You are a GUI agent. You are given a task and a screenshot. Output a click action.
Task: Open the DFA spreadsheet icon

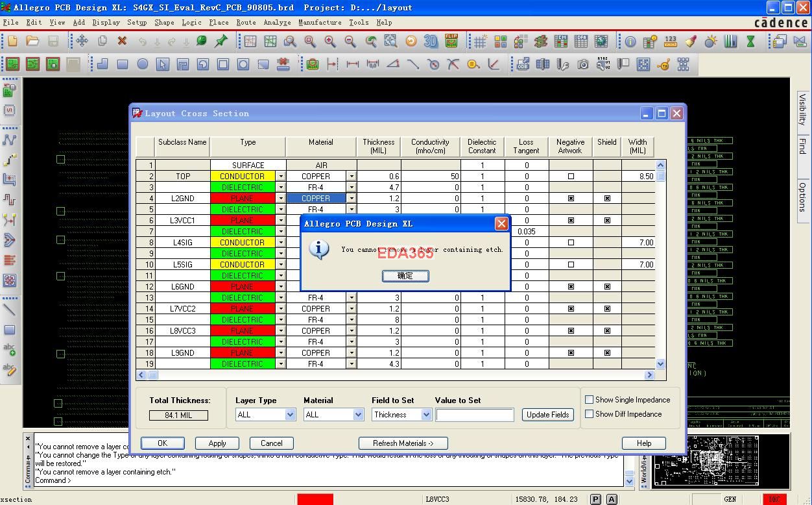click(x=581, y=41)
